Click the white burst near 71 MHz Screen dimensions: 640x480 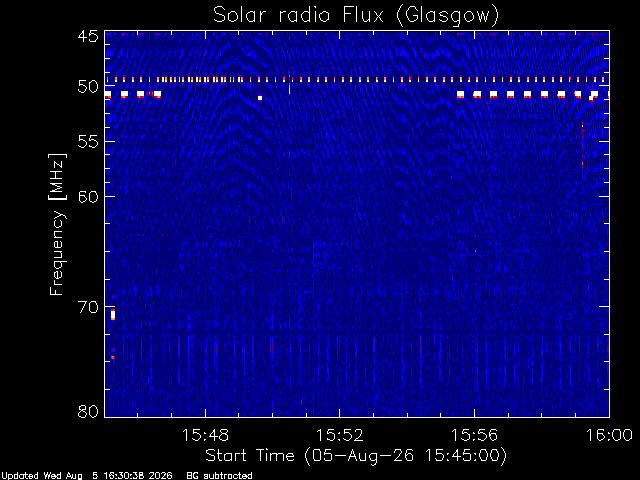point(113,315)
